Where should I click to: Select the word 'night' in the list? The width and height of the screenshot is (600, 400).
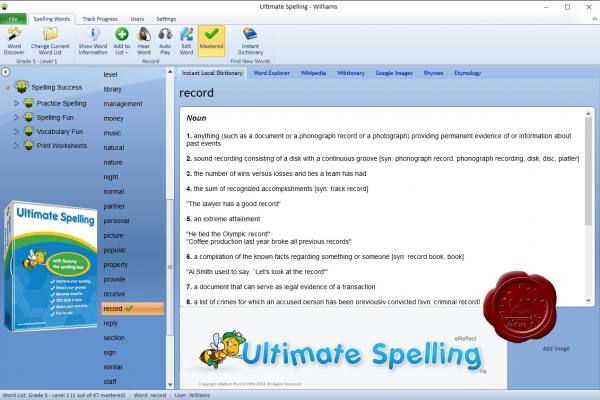point(111,177)
